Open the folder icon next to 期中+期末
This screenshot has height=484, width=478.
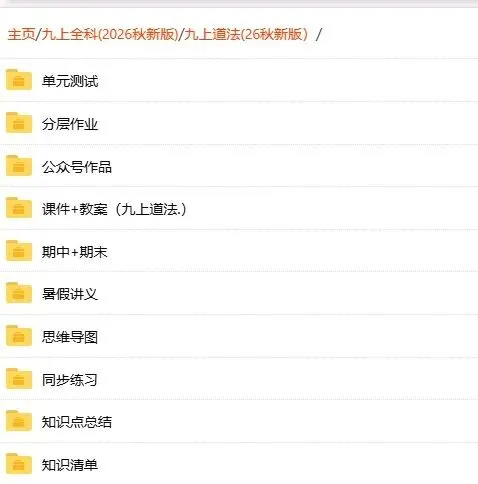[x=19, y=250]
